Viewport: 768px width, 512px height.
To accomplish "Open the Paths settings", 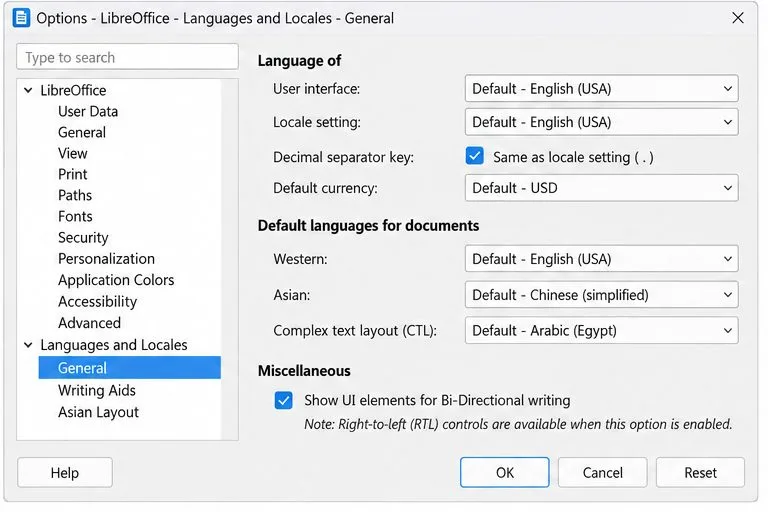I will coord(75,195).
